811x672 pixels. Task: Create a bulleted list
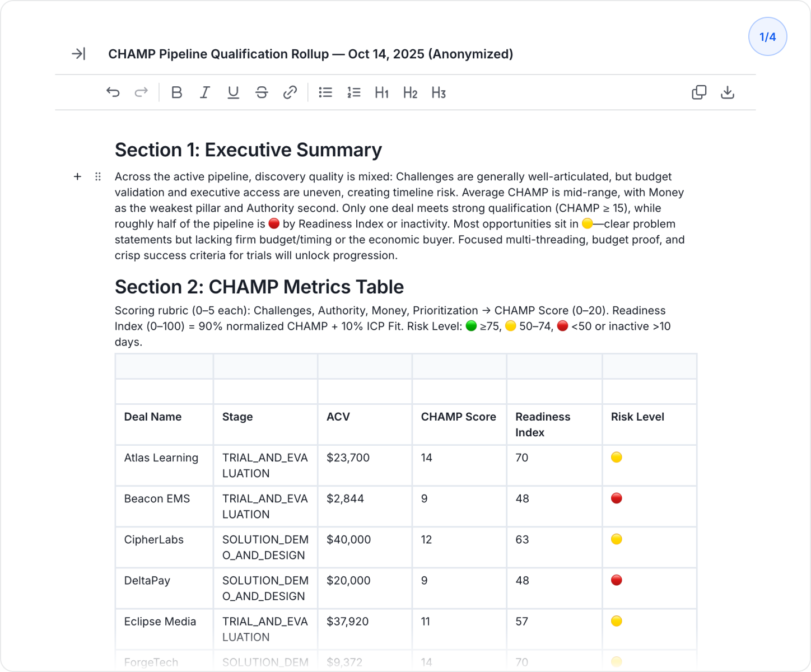(x=325, y=92)
